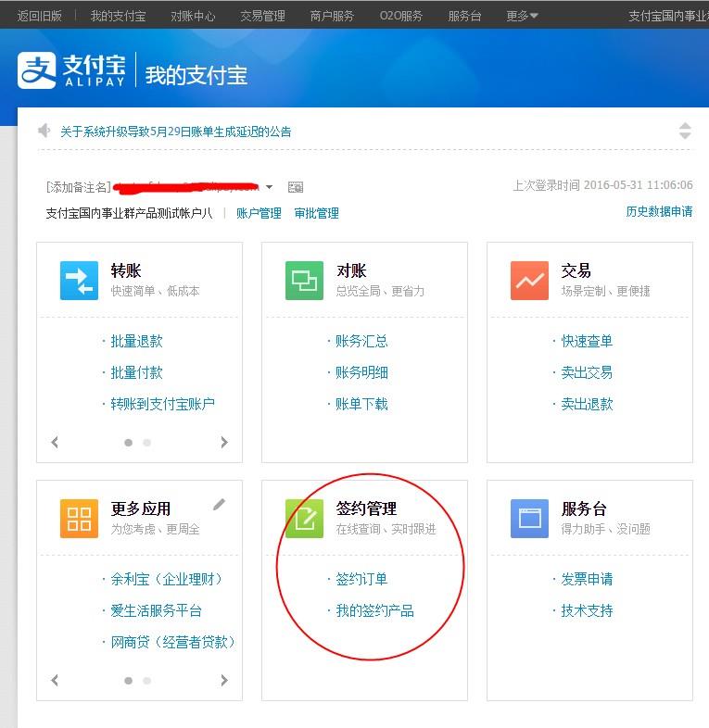Click the account card icon beside the dropdown
Image resolution: width=709 pixels, height=728 pixels.
(x=296, y=187)
